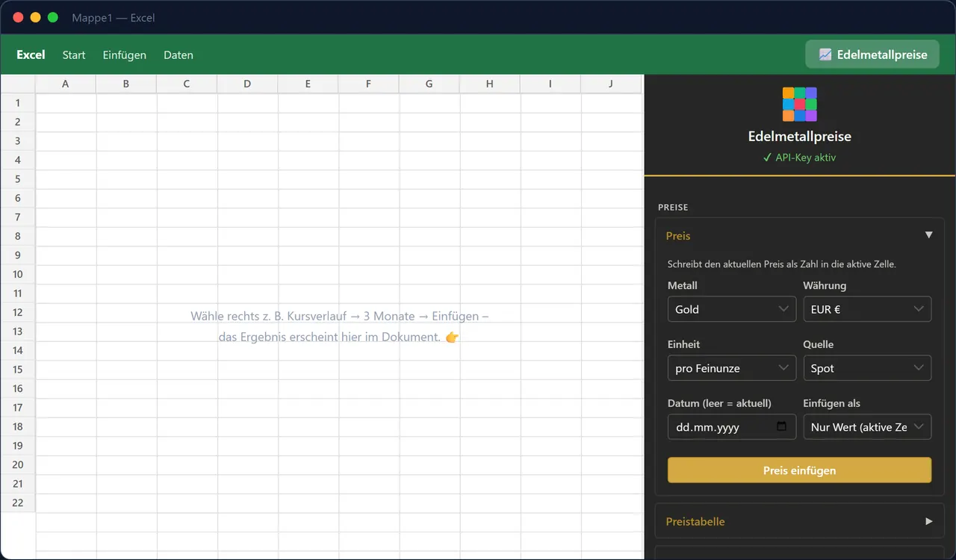Open the Quelle dropdown showing Spot

pos(867,368)
